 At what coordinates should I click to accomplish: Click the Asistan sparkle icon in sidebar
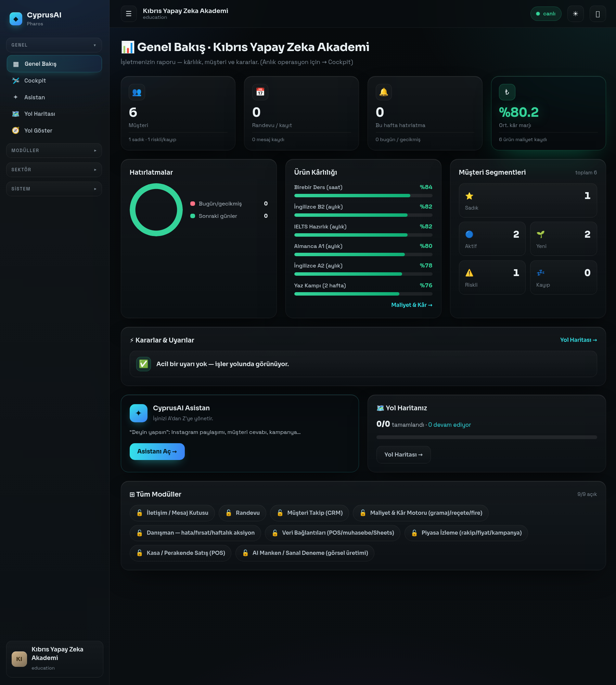16,97
